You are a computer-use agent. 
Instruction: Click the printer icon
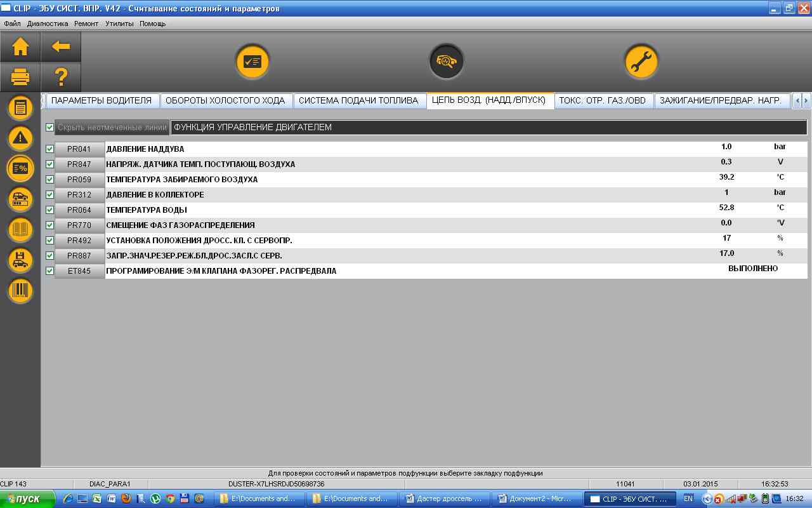click(x=20, y=77)
